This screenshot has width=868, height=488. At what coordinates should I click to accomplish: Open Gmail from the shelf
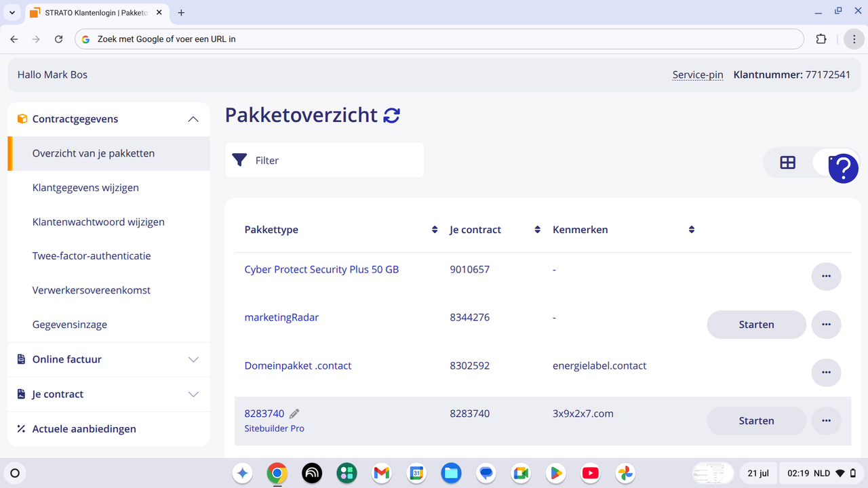click(382, 473)
